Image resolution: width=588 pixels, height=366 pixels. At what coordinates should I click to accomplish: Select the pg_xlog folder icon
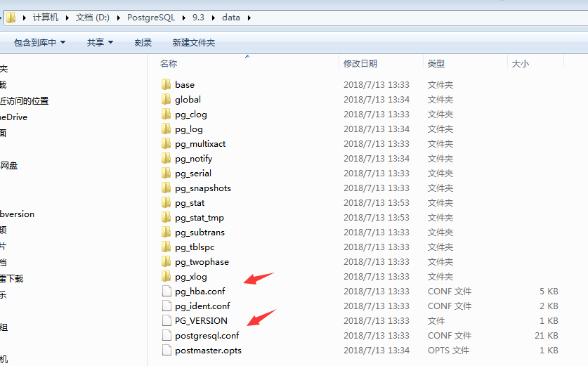point(166,276)
